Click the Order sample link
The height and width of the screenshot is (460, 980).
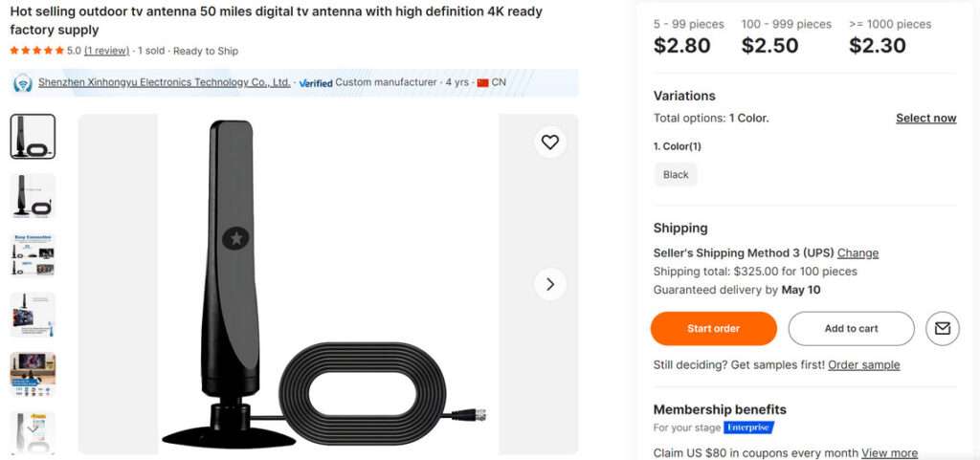pos(863,365)
